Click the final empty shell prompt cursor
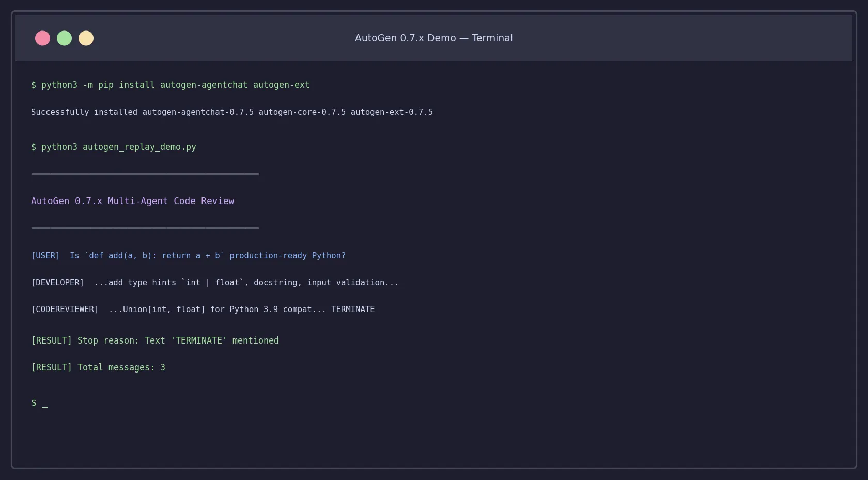 pos(39,403)
